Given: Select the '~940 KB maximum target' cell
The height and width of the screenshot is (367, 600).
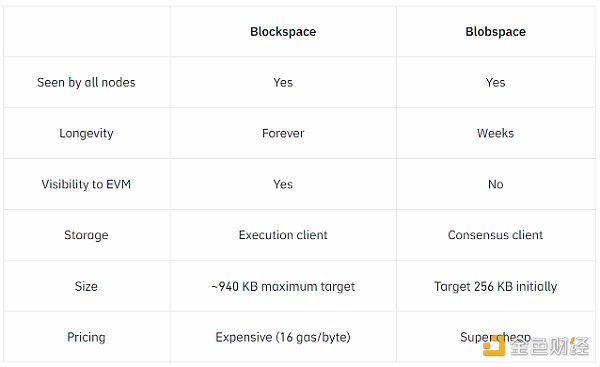Looking at the screenshot, I should [283, 286].
